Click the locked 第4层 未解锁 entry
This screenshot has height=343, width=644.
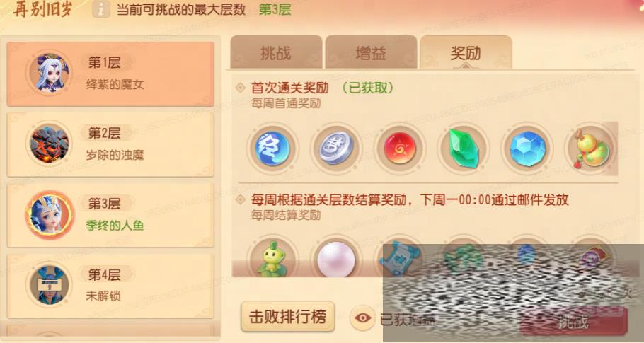[x=110, y=286]
